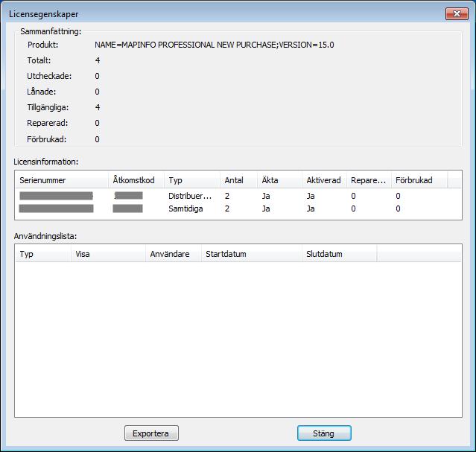Click the Aktiverad column header
The image size is (476, 452).
(x=324, y=180)
